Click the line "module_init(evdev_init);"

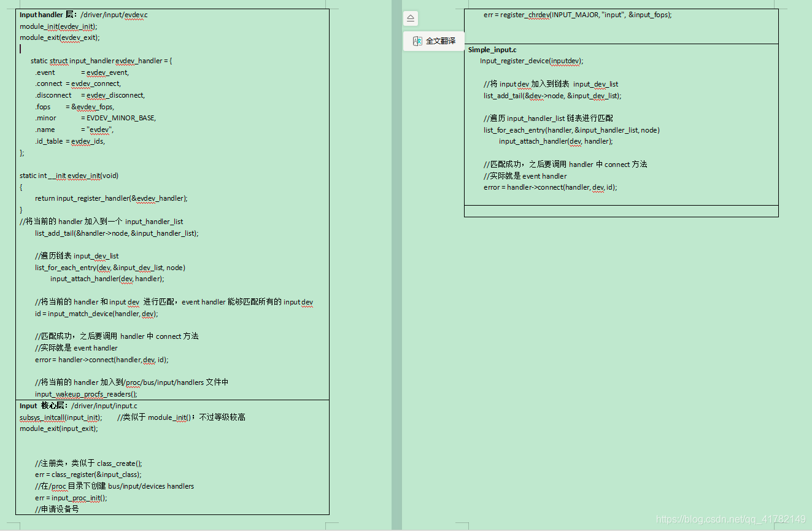pos(58,26)
